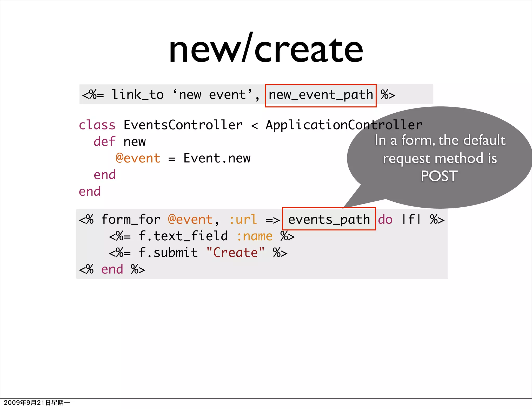This screenshot has height=409, width=532.
Task: Click the date stamp in footer
Action: point(37,403)
